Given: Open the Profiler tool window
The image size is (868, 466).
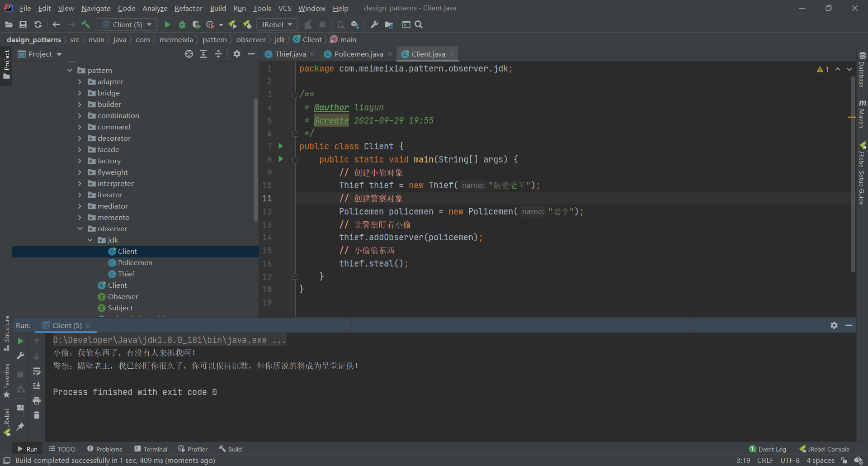Looking at the screenshot, I should click(193, 449).
